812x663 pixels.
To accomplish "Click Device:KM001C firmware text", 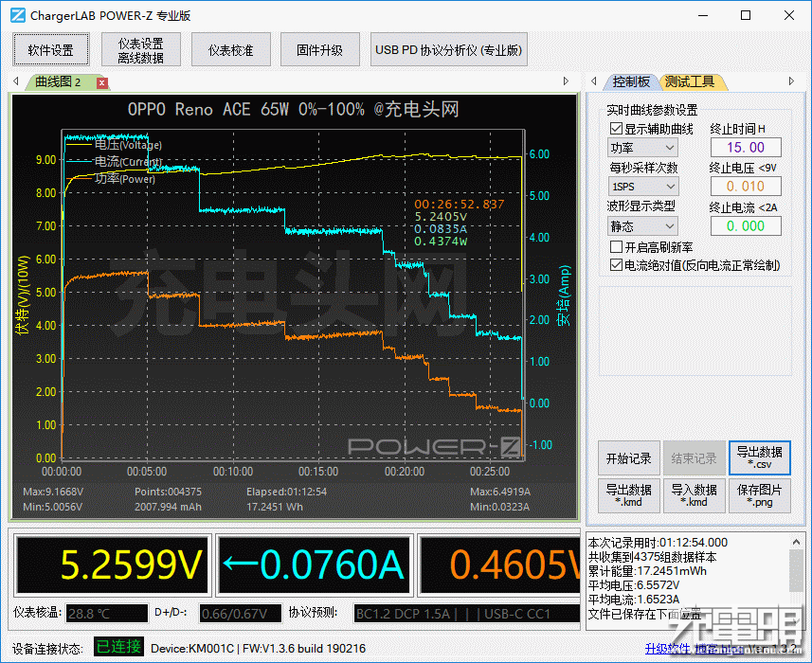I will (x=258, y=649).
